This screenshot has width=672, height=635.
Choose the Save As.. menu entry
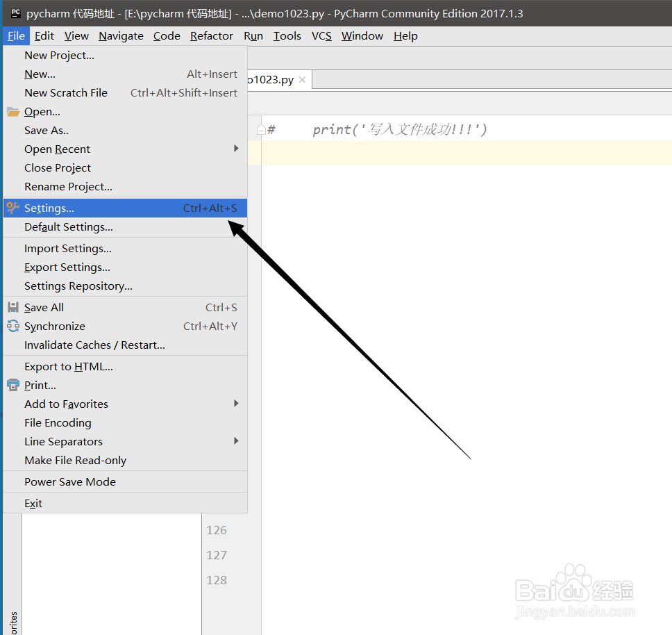tap(125, 131)
